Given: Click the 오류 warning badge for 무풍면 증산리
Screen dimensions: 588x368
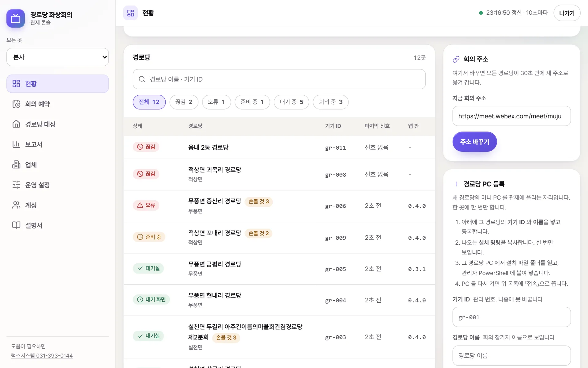Looking at the screenshot, I should 146,205.
